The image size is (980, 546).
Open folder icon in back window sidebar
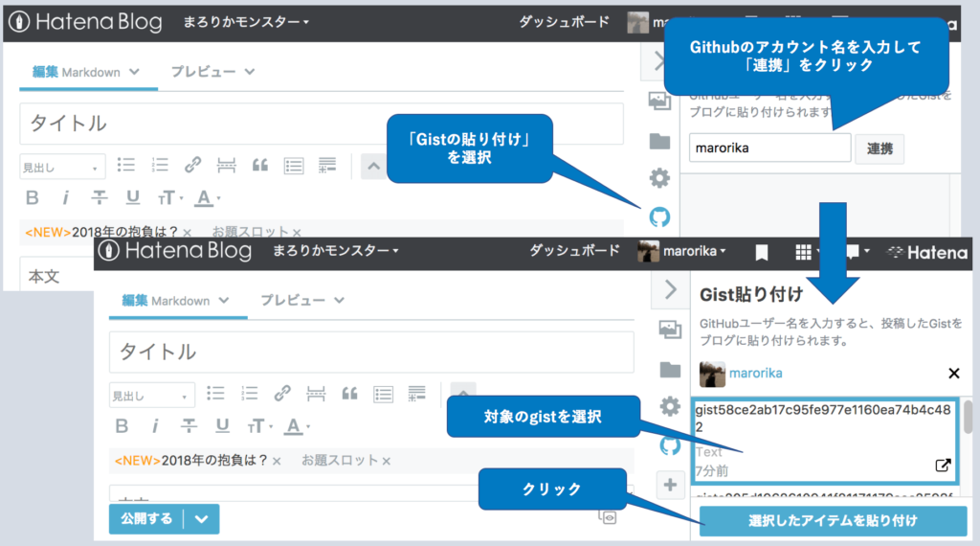[659, 142]
